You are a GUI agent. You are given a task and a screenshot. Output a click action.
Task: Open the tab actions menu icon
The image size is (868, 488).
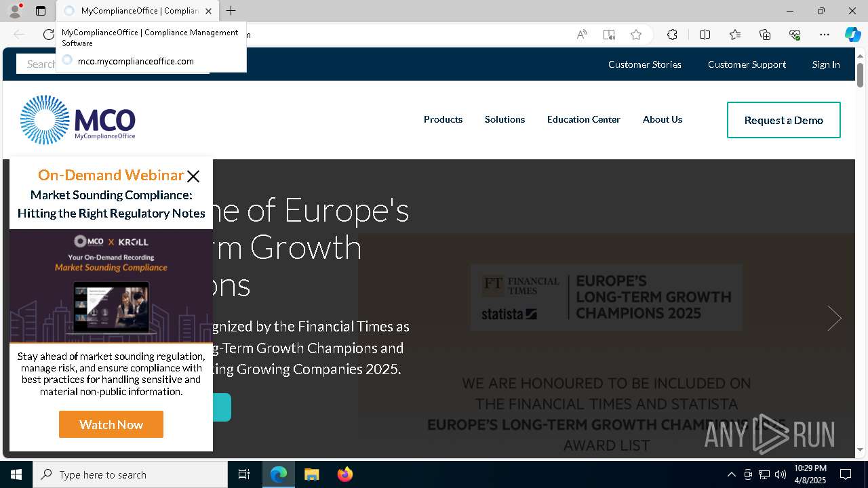41,11
